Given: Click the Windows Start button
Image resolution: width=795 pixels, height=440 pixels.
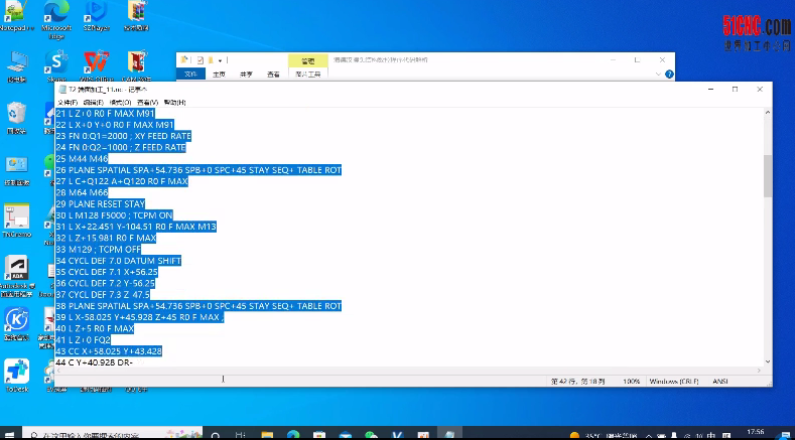Looking at the screenshot, I should [x=10, y=434].
